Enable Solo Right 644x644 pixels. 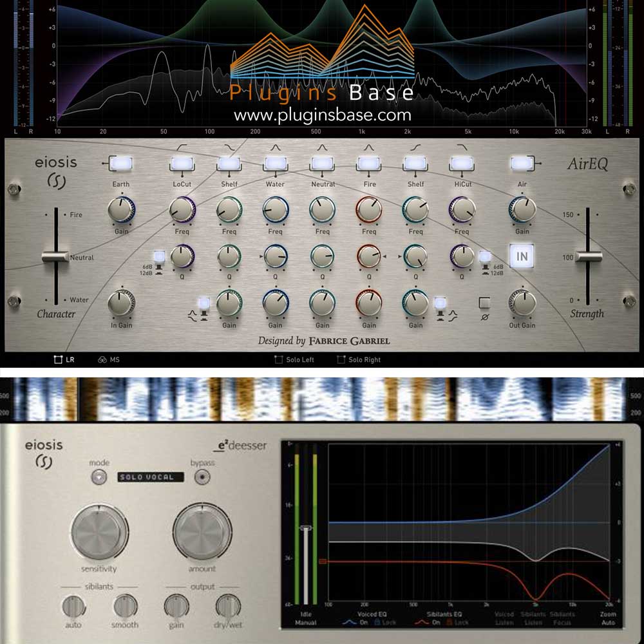click(359, 360)
